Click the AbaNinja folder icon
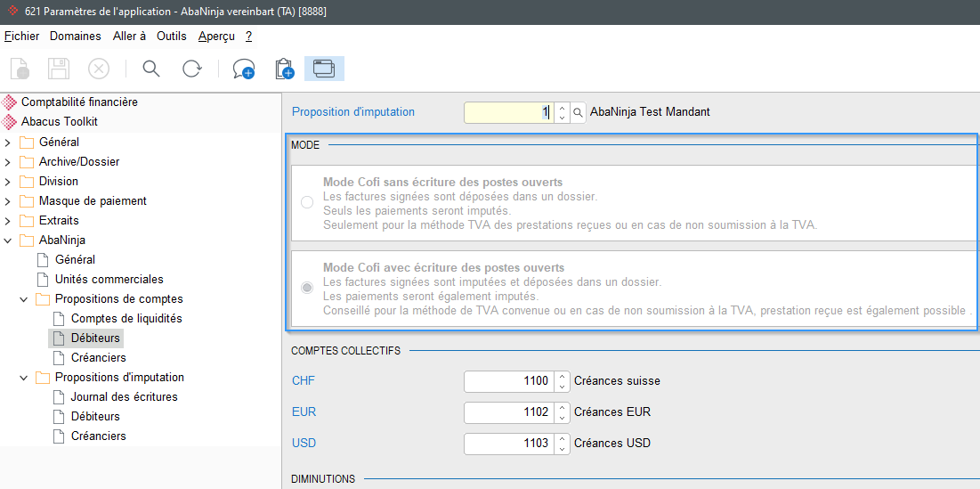The height and width of the screenshot is (489, 980). point(26,240)
